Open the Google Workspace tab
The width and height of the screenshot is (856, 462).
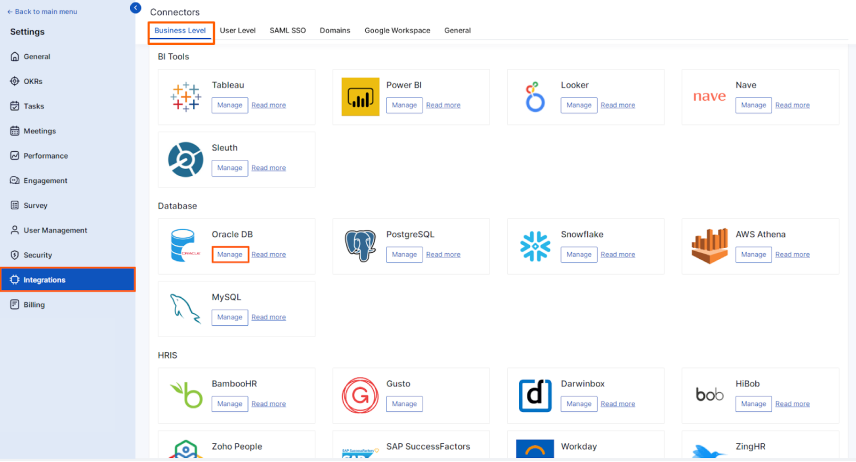click(397, 31)
